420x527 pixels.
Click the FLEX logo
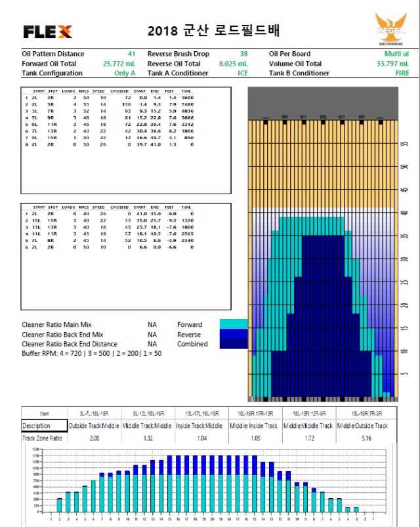click(x=47, y=31)
